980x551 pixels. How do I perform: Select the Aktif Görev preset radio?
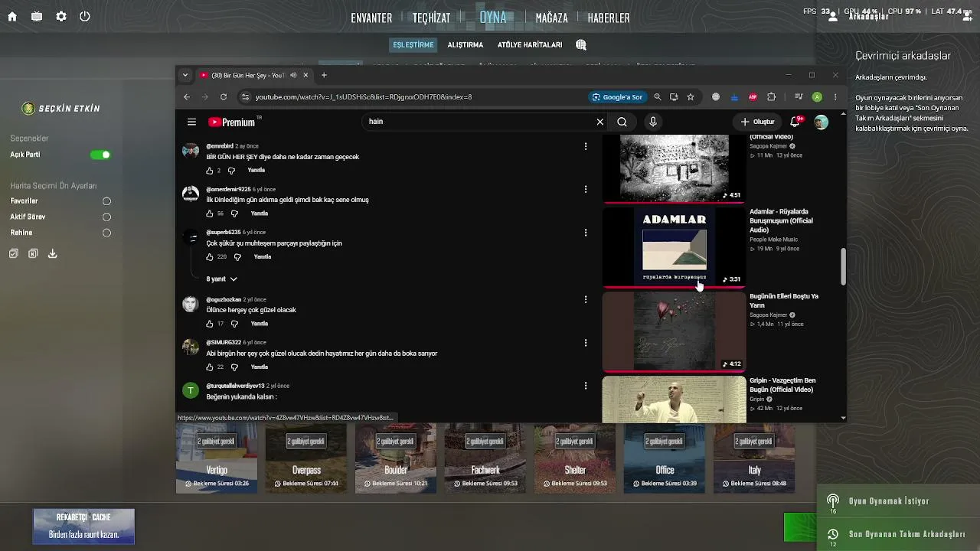click(106, 217)
